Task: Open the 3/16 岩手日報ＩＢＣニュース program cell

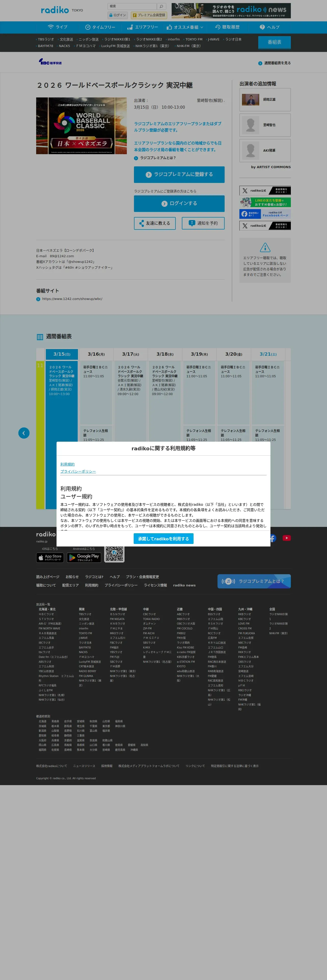Action: pos(96,393)
